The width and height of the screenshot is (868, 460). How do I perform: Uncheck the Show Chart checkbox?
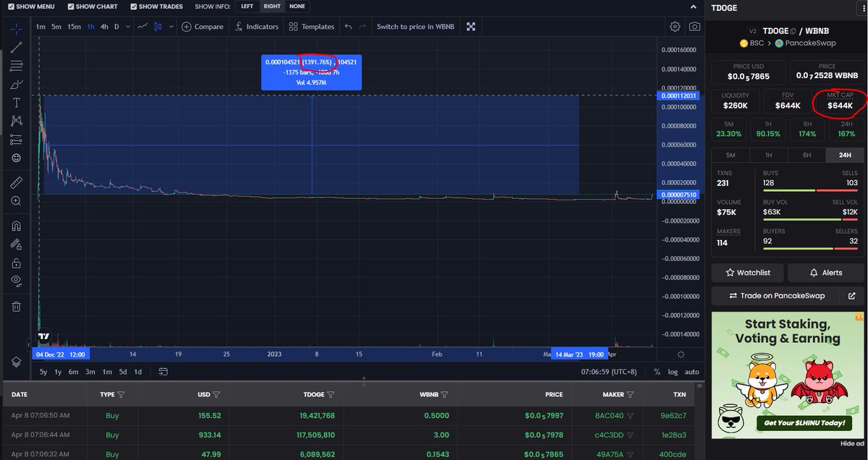(71, 7)
